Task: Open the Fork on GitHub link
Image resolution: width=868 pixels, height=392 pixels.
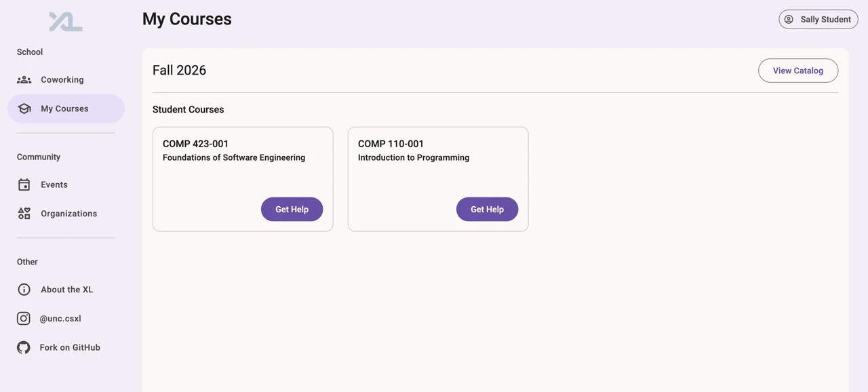Action: [x=66, y=347]
